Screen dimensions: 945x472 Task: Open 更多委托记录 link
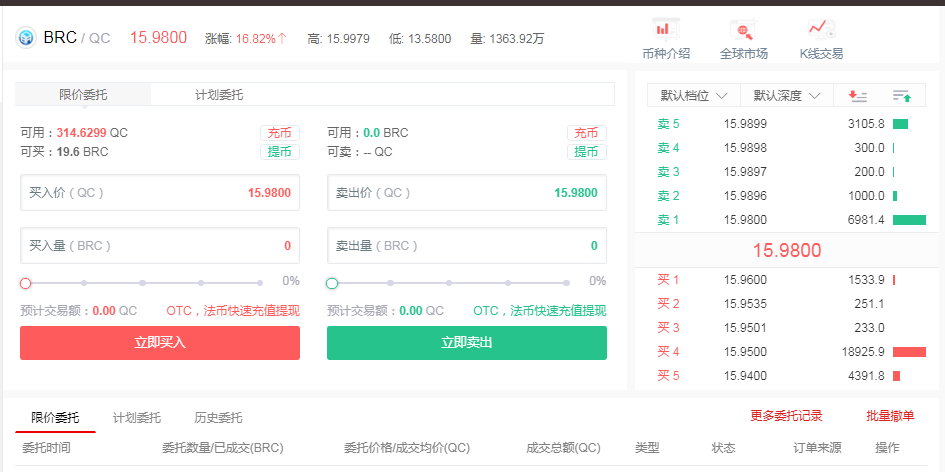[786, 415]
